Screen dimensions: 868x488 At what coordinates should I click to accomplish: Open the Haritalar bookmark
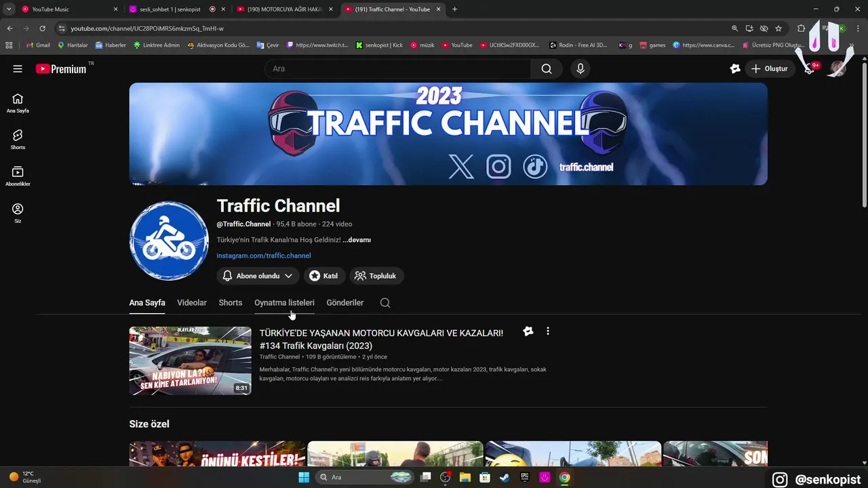(73, 45)
